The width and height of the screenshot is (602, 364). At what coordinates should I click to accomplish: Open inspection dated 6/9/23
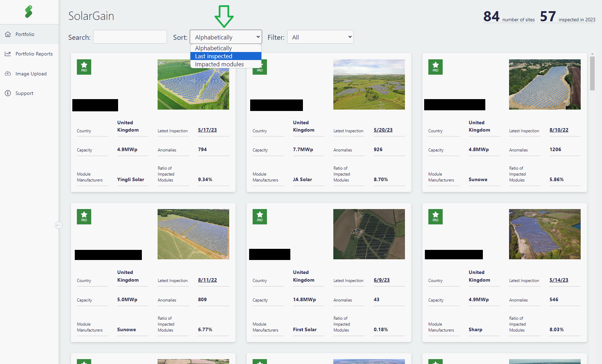pos(382,280)
